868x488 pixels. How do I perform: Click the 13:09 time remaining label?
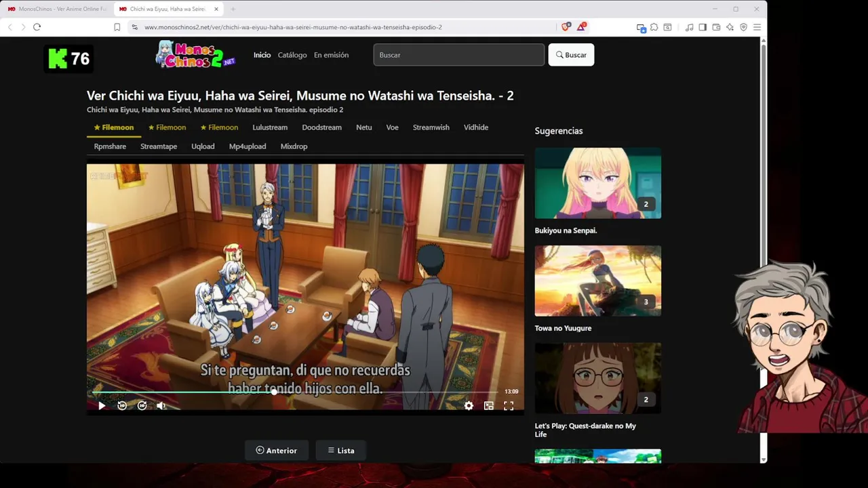tap(511, 392)
